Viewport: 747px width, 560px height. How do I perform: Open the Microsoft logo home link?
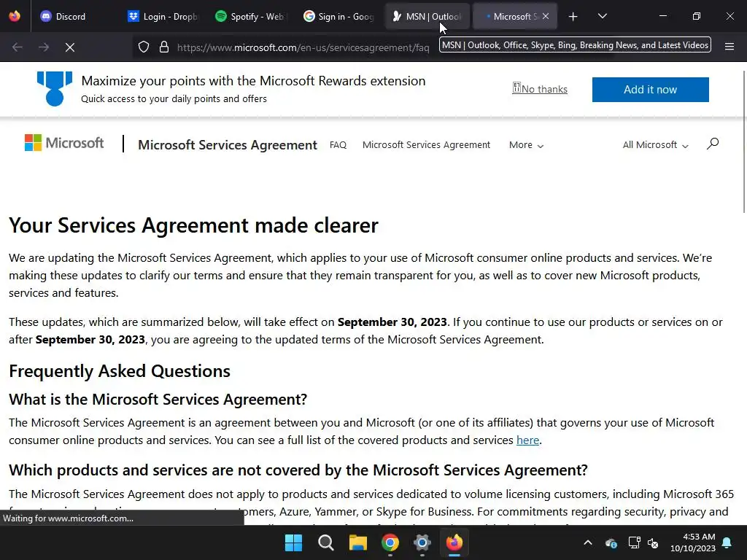[64, 143]
